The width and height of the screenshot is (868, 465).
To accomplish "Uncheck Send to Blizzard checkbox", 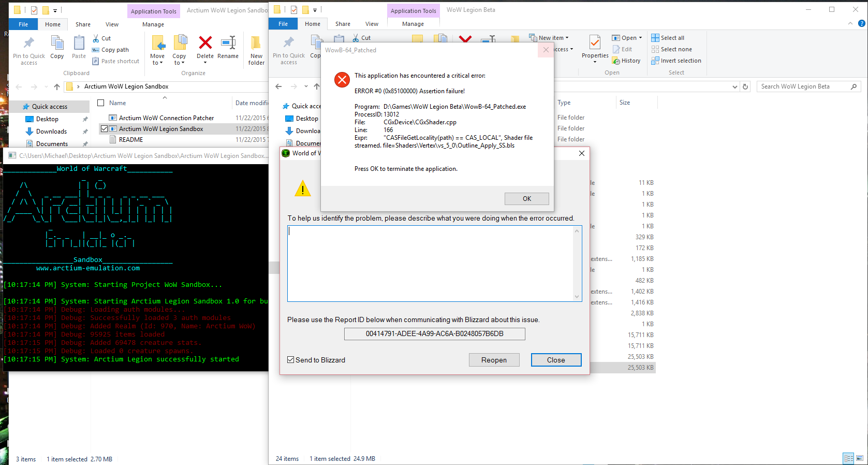I will click(x=291, y=360).
